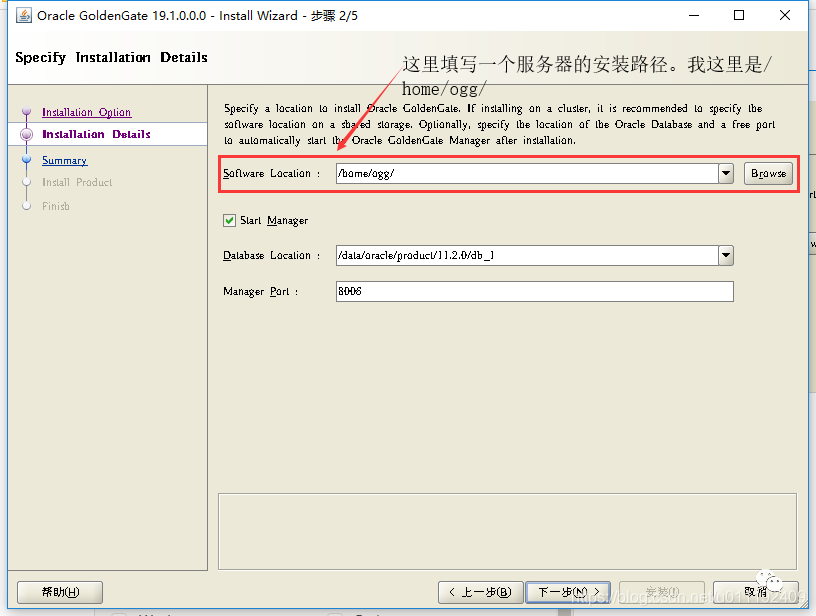Viewport: 816px width, 616px height.
Task: Click into the Software Location field
Action: pyautogui.click(x=527, y=174)
